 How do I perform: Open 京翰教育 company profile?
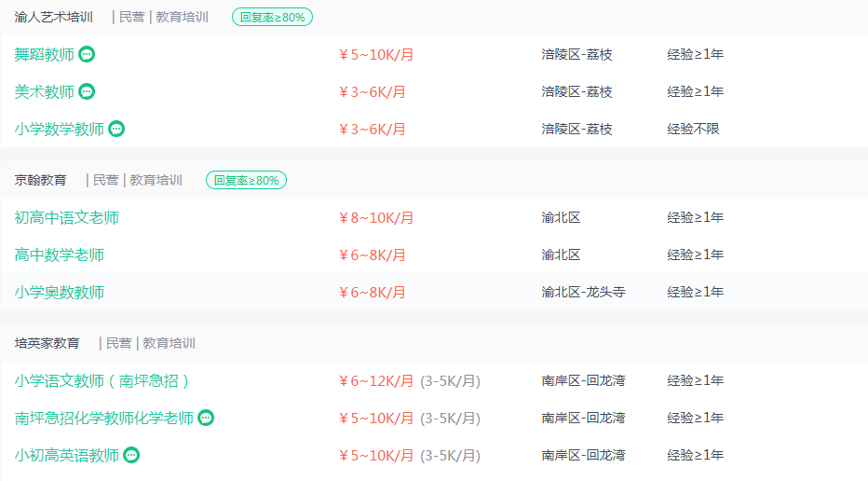coord(40,180)
